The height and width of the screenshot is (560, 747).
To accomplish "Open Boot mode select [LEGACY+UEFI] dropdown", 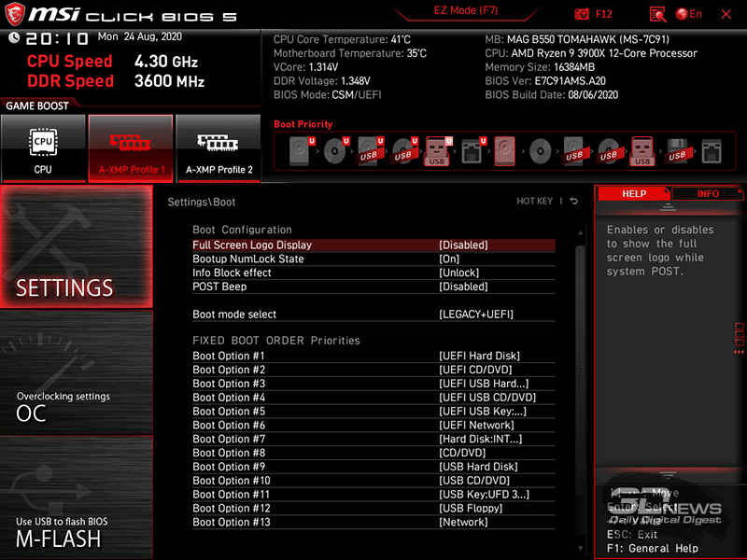I will [x=476, y=315].
